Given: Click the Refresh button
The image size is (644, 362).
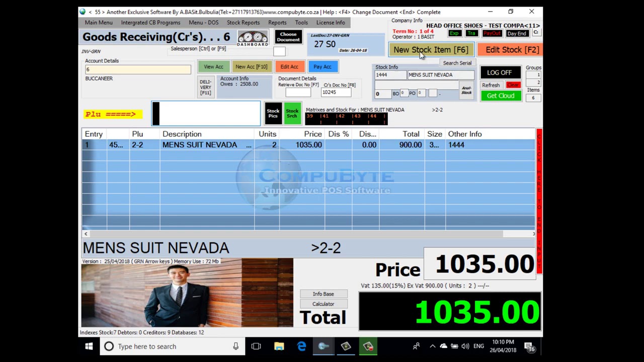Looking at the screenshot, I should 491,85.
